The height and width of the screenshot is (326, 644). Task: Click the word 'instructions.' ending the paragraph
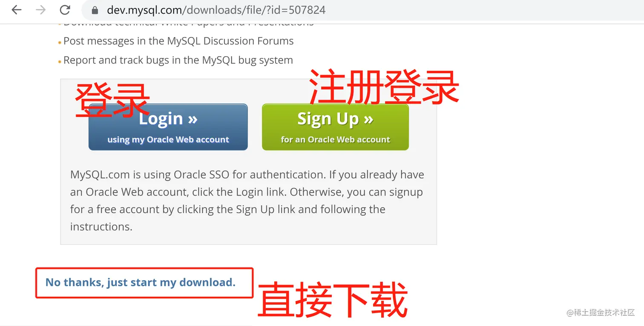[x=101, y=227]
